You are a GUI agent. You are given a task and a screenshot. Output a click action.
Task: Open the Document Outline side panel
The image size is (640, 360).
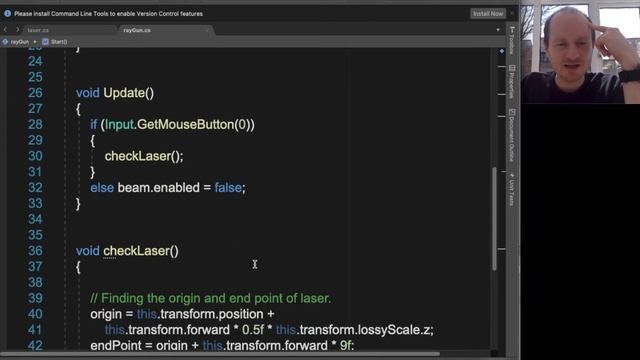point(512,135)
